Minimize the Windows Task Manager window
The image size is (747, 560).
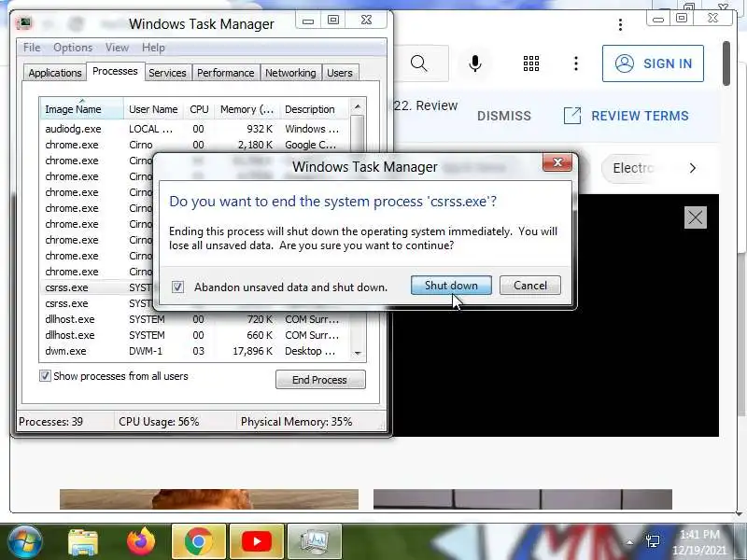(308, 21)
